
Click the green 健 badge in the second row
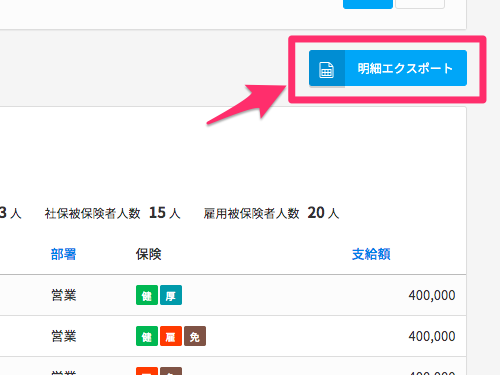coord(147,336)
